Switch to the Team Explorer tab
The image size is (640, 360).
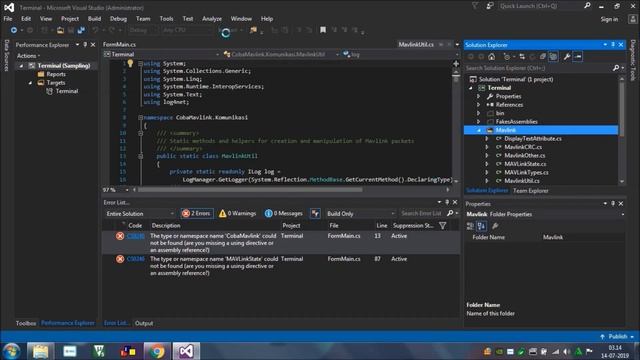point(531,191)
